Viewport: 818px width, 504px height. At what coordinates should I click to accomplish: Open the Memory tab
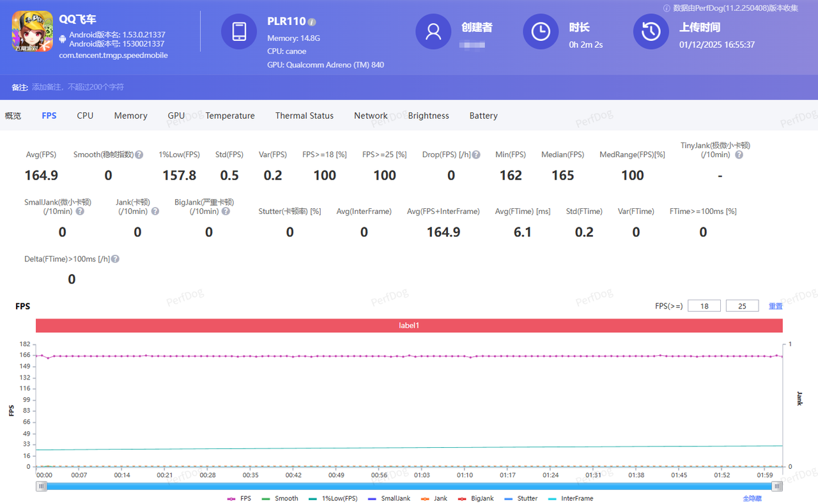tap(131, 116)
